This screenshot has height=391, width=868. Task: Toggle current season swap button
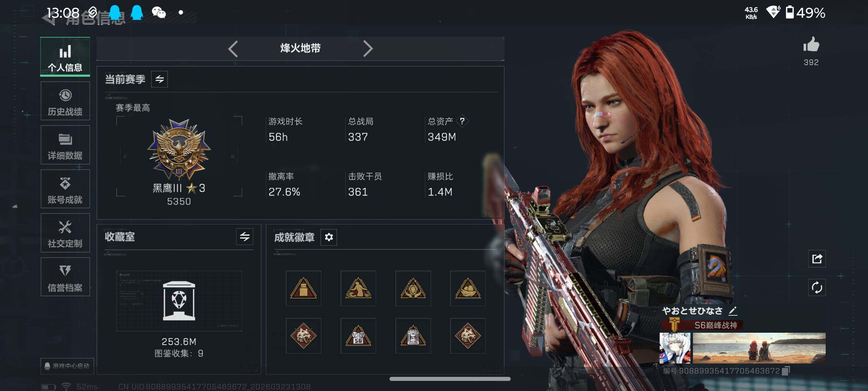click(x=159, y=79)
